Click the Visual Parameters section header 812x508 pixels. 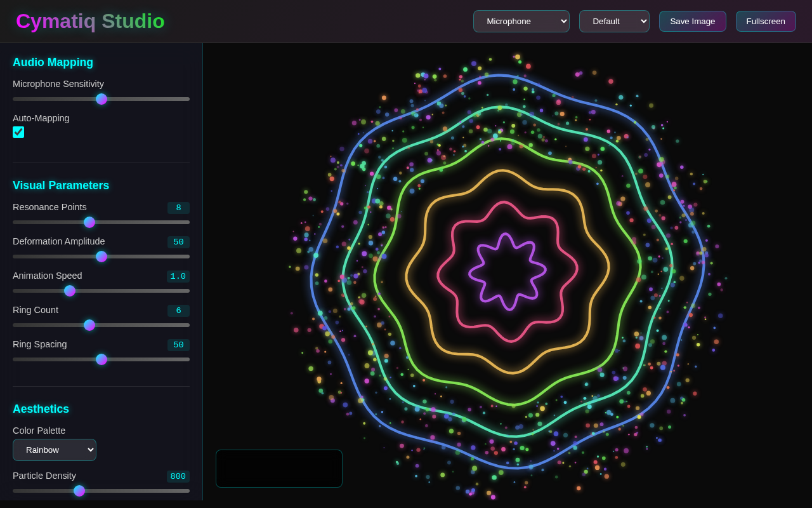(61, 185)
